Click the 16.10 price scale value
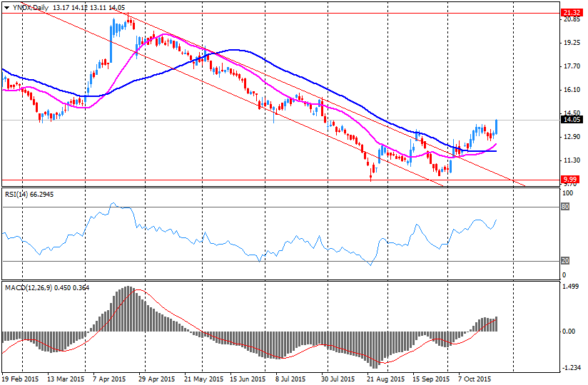This screenshot has height=385, width=588. pos(572,90)
